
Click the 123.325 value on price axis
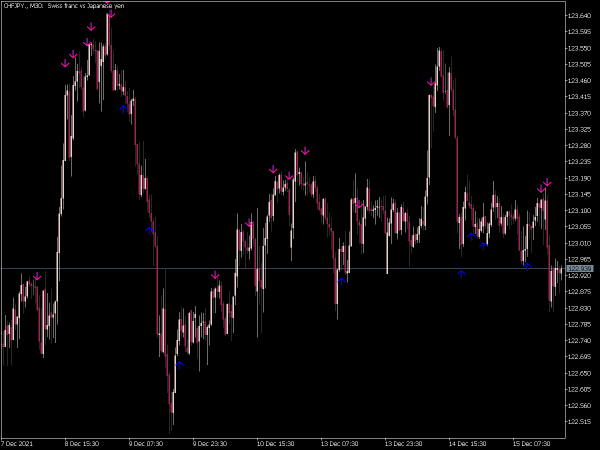coord(579,129)
